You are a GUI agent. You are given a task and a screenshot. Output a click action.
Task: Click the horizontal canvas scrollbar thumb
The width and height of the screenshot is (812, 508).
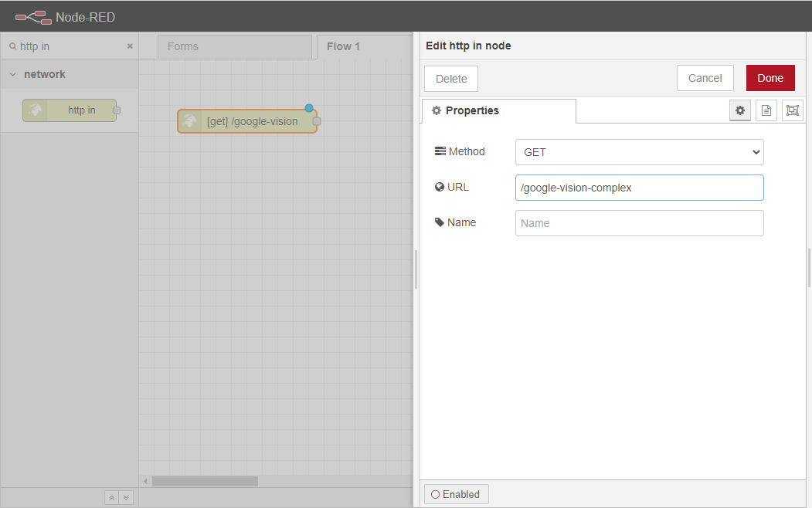pyautogui.click(x=205, y=482)
